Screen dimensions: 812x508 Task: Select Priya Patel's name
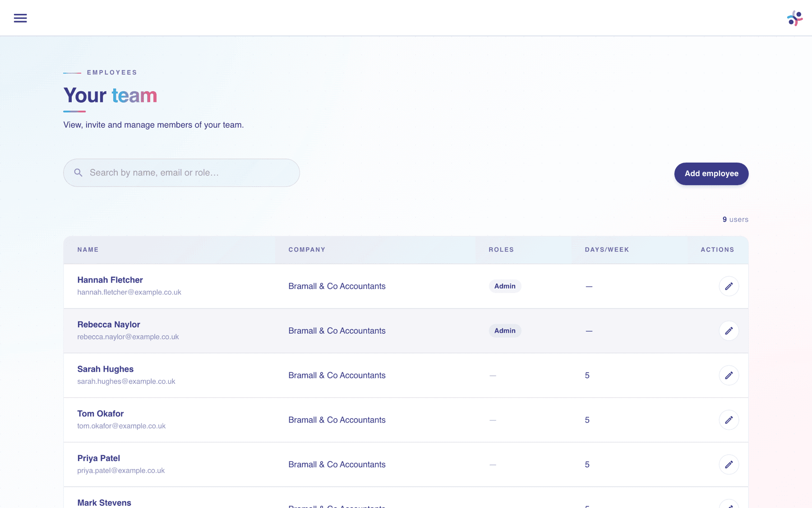click(98, 458)
